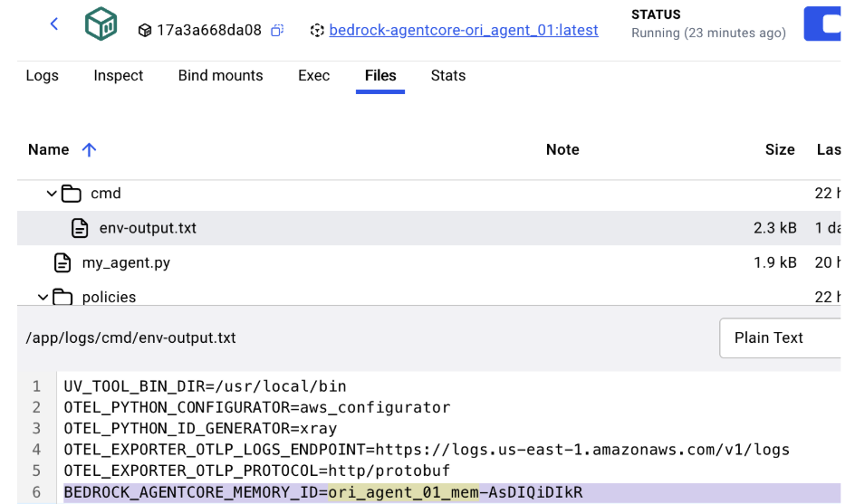The width and height of the screenshot is (855, 504).
Task: Toggle the Name sort direction arrow
Action: coord(89,149)
